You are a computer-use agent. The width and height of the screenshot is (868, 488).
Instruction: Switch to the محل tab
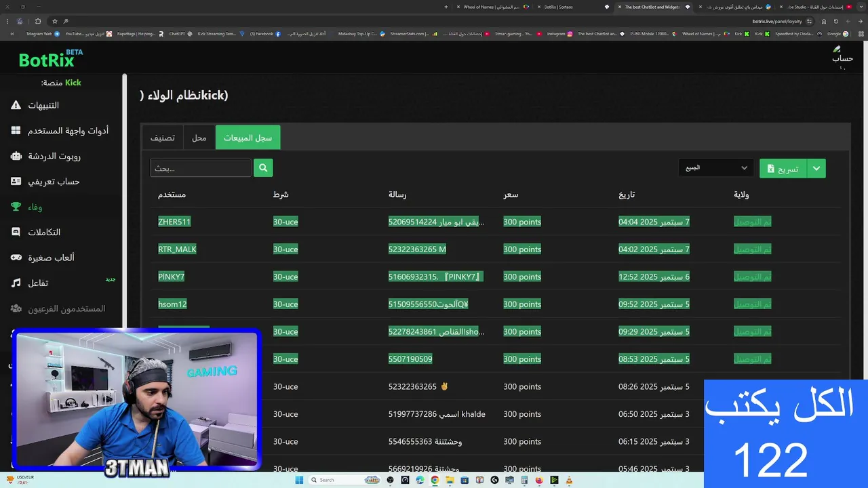pos(199,138)
